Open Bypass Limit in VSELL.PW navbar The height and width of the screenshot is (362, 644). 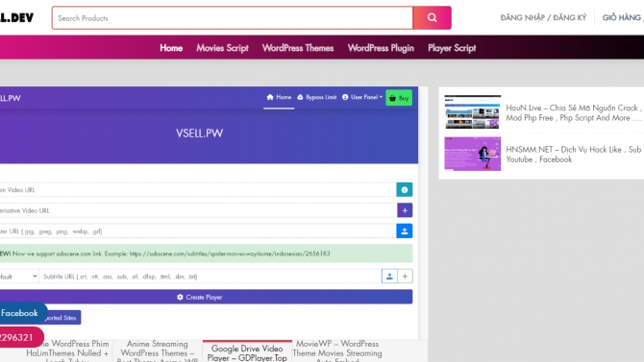(x=316, y=97)
